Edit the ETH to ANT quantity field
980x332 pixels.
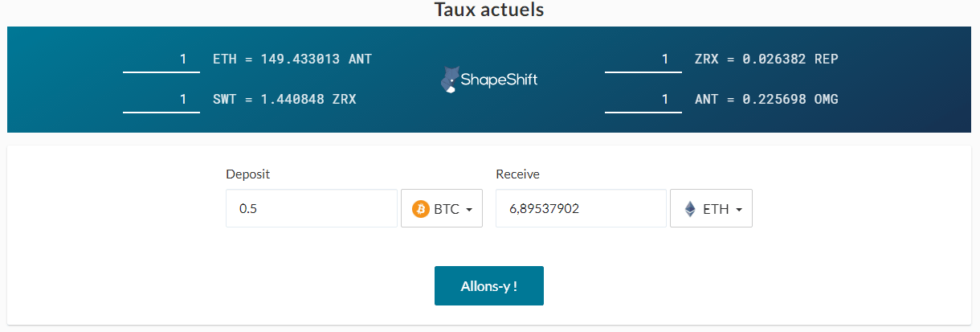tap(161, 59)
